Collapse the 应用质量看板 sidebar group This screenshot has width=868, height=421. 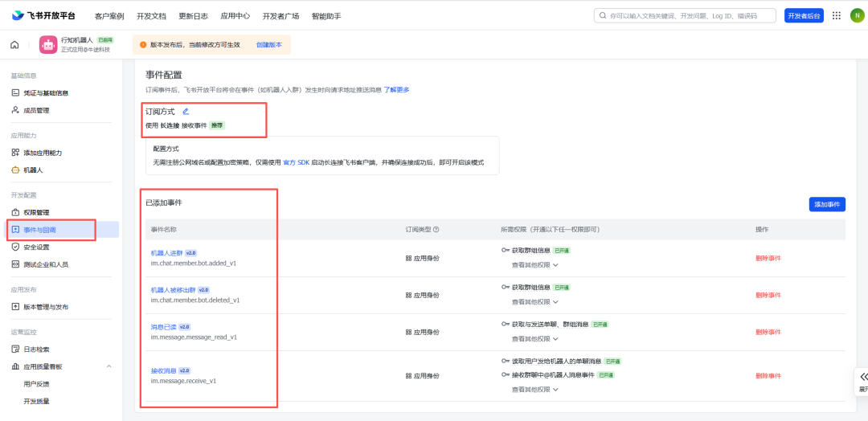(108, 366)
